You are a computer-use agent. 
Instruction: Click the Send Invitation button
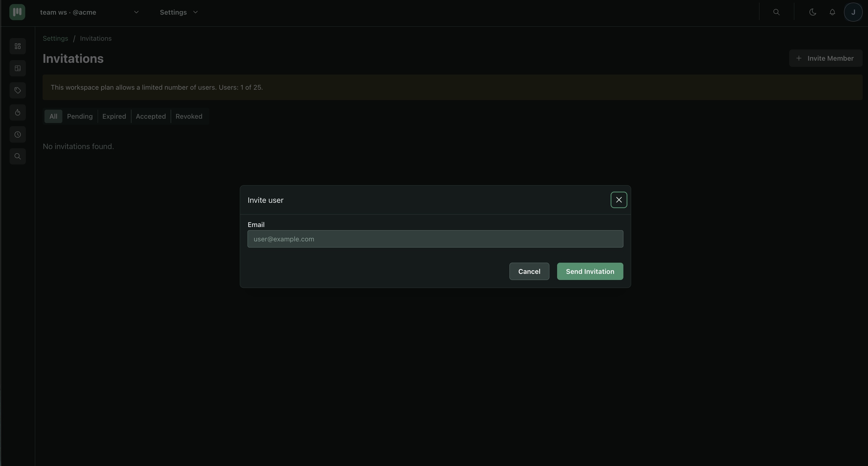tap(590, 271)
